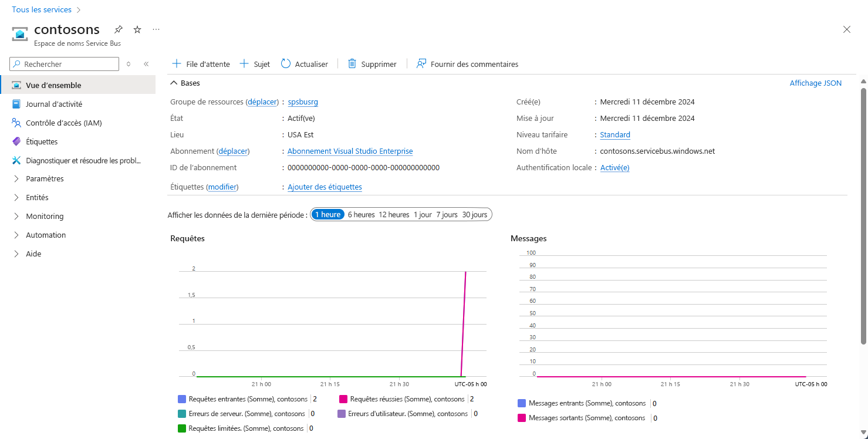868x439 pixels.
Task: Click the Ajouter des étiquettes link
Action: 325,187
